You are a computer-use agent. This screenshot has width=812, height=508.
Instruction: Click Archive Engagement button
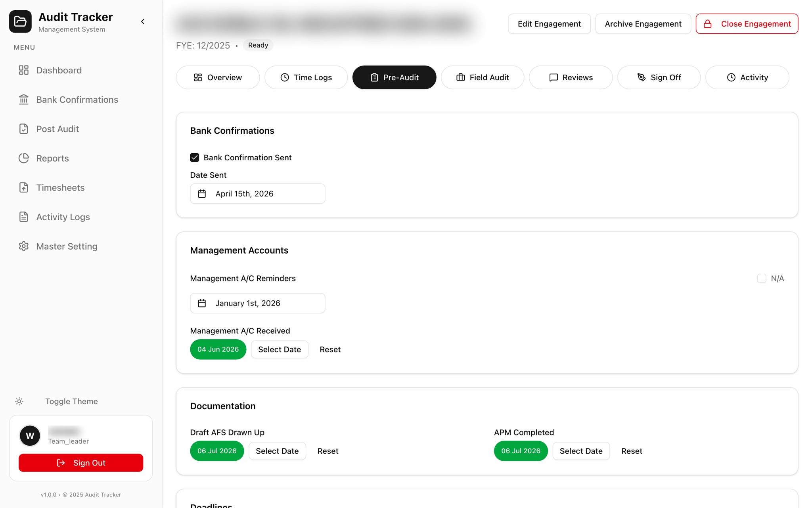[x=643, y=24]
